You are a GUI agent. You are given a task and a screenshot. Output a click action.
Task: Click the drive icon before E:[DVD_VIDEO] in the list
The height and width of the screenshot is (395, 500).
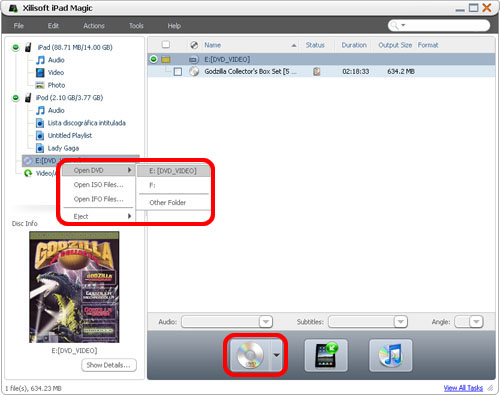(194, 60)
